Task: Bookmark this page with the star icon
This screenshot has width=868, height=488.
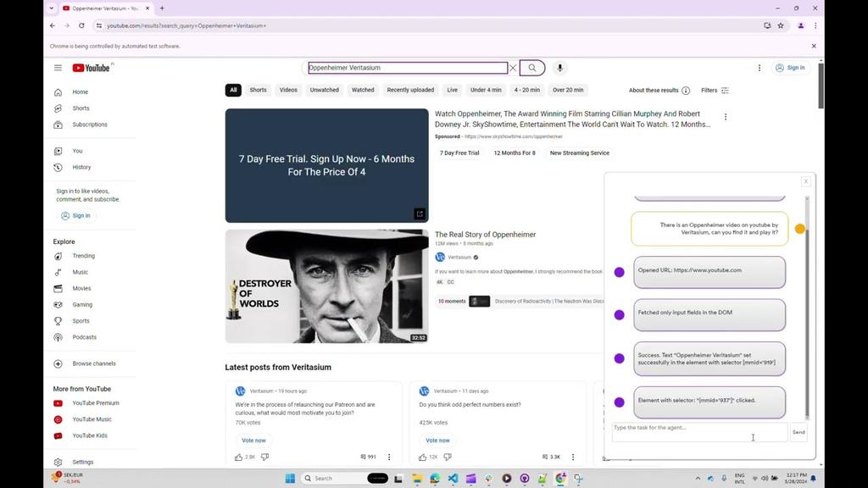Action: pos(781,25)
